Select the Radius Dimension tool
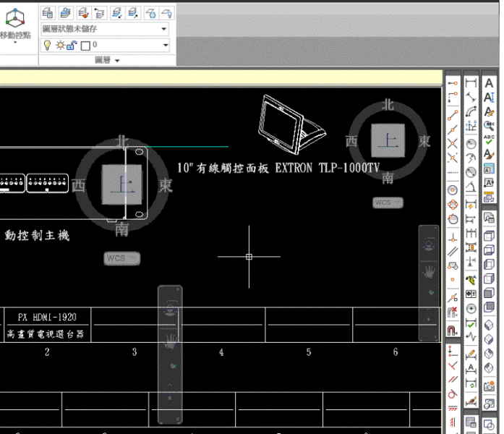 click(x=471, y=144)
